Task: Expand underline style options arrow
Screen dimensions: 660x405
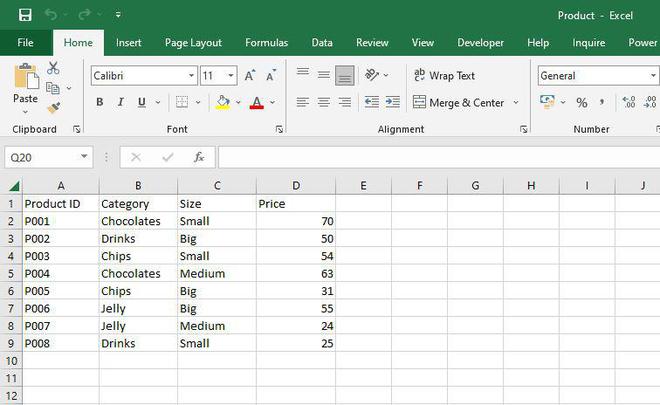Action: (158, 102)
